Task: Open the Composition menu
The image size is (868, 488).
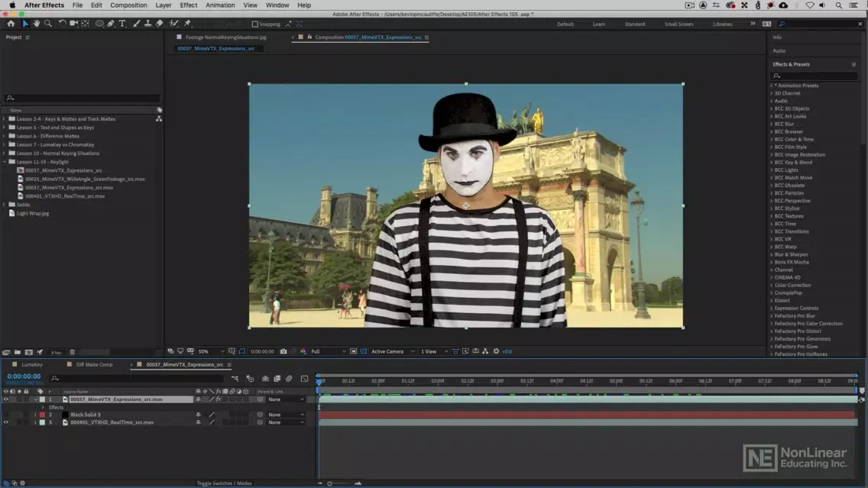Action: click(128, 5)
